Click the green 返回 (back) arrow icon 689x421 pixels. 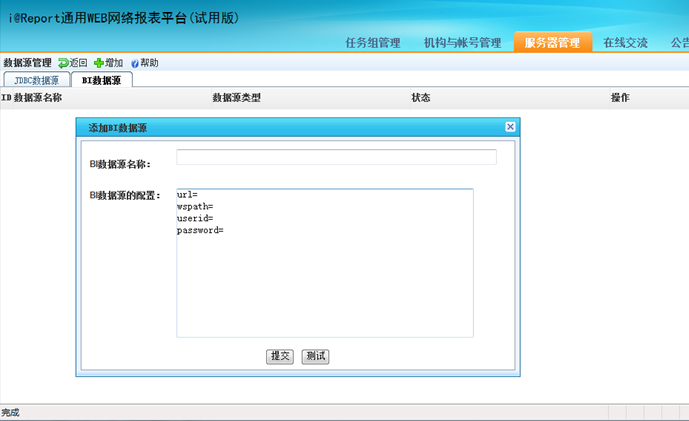(x=63, y=63)
